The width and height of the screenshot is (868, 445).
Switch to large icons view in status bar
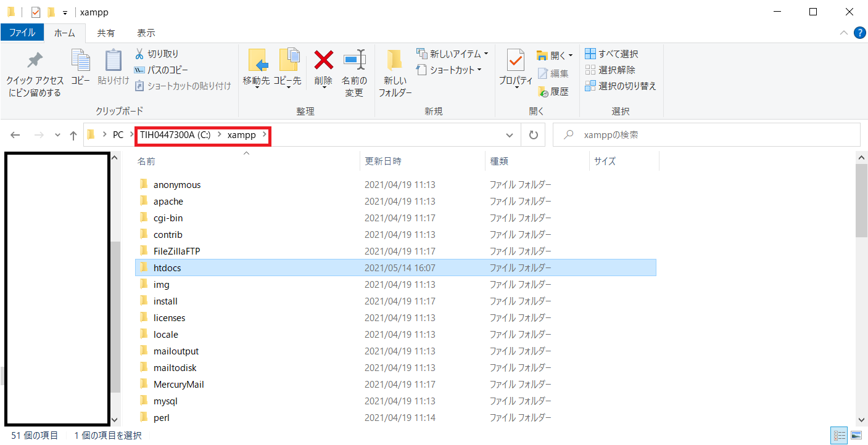[856, 436]
